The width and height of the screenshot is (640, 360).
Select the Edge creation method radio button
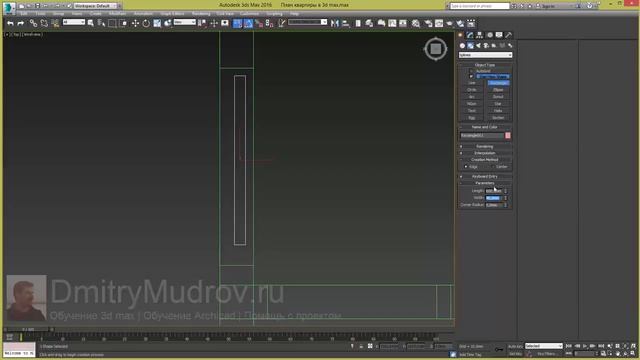(466, 167)
